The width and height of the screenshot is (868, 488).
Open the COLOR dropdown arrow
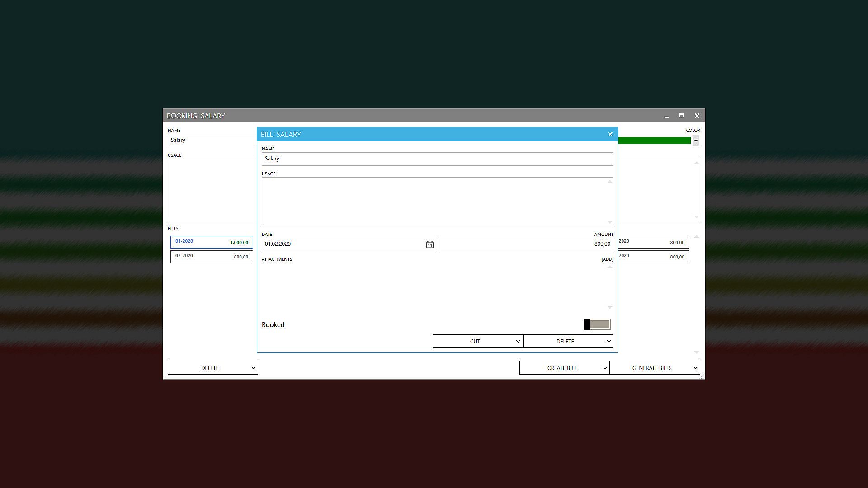(696, 141)
